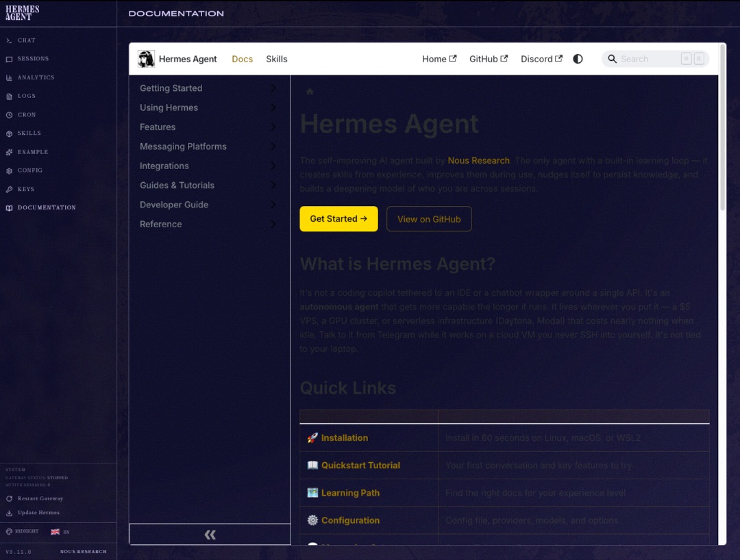Click the docs Search input field
The height and width of the screenshot is (560, 740).
point(647,59)
